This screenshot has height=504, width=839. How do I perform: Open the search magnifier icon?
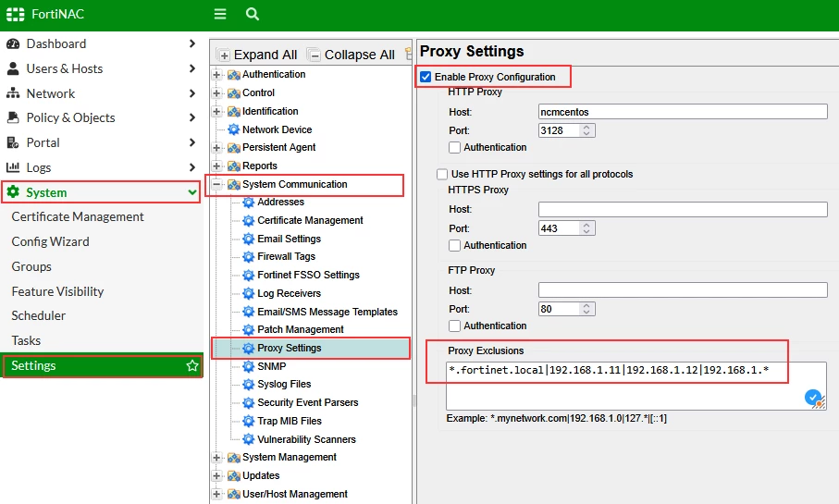tap(252, 14)
